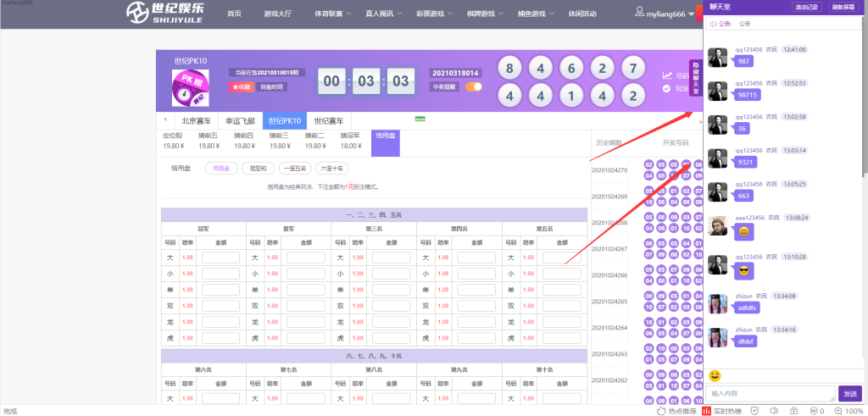
Task: Click the 世纪PK10 game logo thumbnail
Action: click(190, 88)
